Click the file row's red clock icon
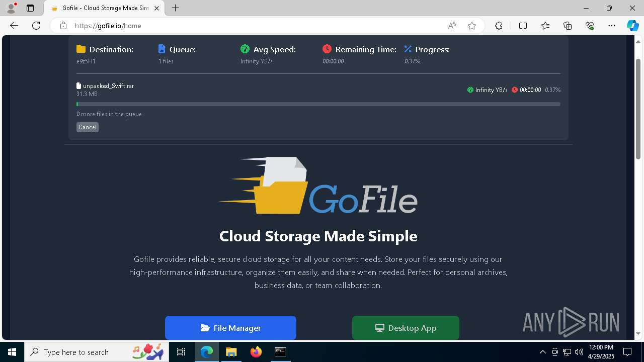 (515, 90)
